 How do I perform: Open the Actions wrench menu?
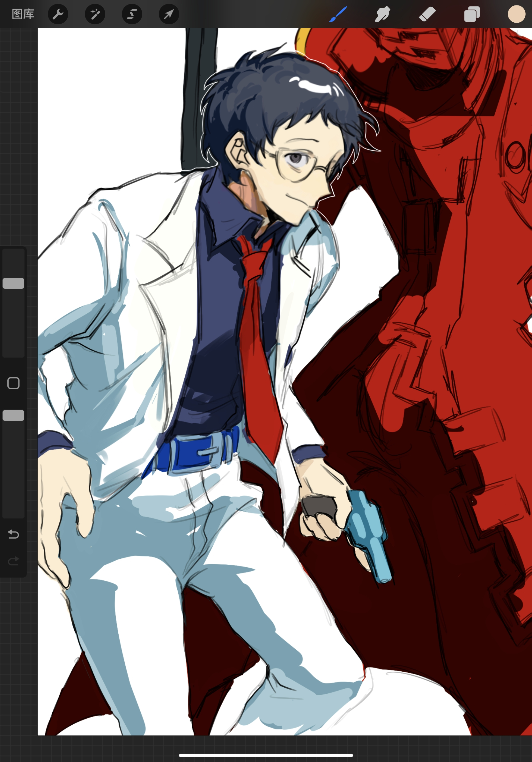(x=58, y=14)
